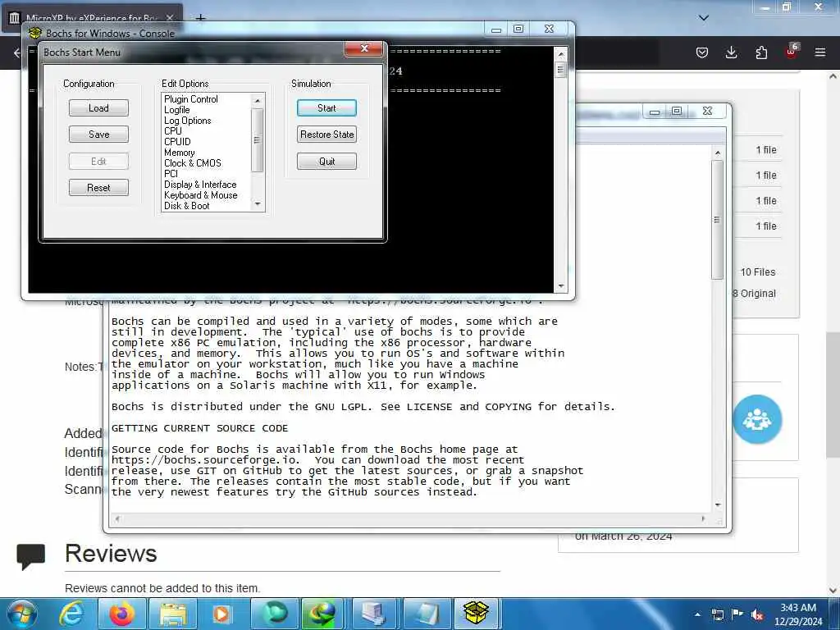Click browser page scroll-down arrow

833,591
